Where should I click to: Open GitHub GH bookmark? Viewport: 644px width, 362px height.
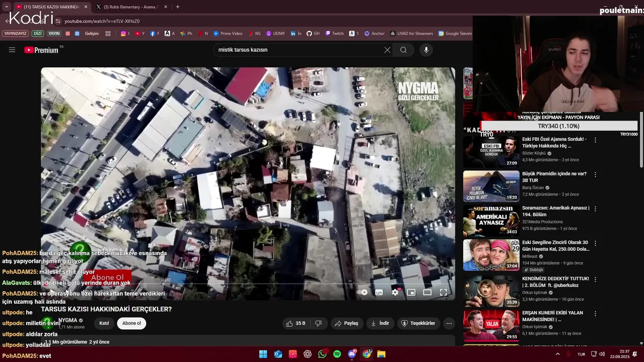[x=313, y=34]
